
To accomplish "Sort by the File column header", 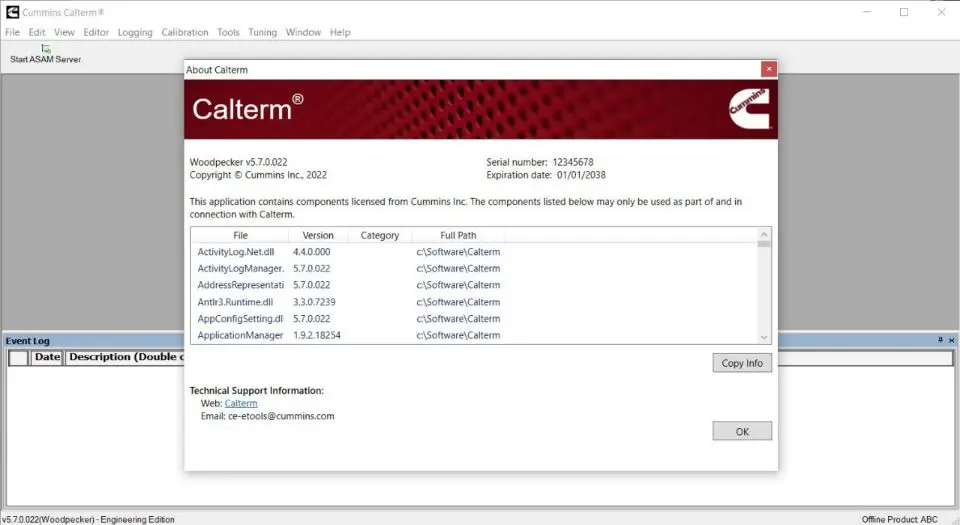I will 240,235.
